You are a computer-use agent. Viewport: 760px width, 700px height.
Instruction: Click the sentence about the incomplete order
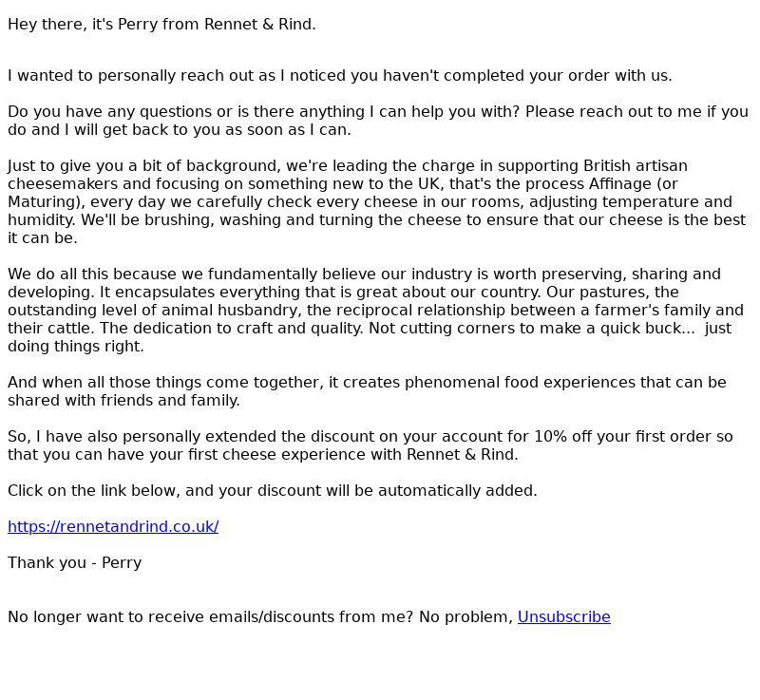[340, 76]
